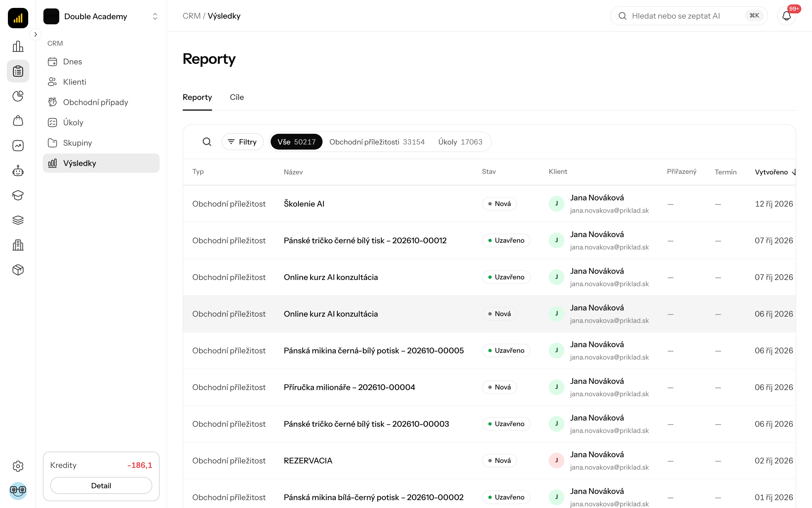The height and width of the screenshot is (508, 812).
Task: Switch to the Cíle tab
Action: (237, 97)
